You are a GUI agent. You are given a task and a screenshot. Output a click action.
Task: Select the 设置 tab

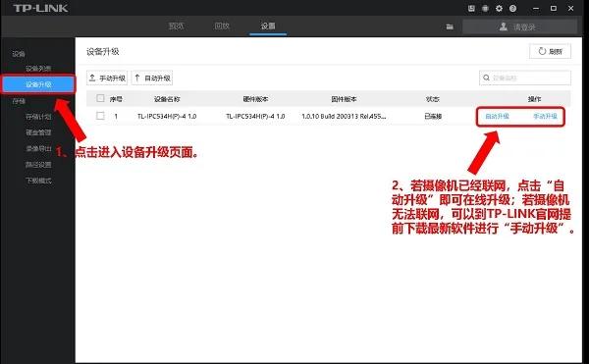268,26
